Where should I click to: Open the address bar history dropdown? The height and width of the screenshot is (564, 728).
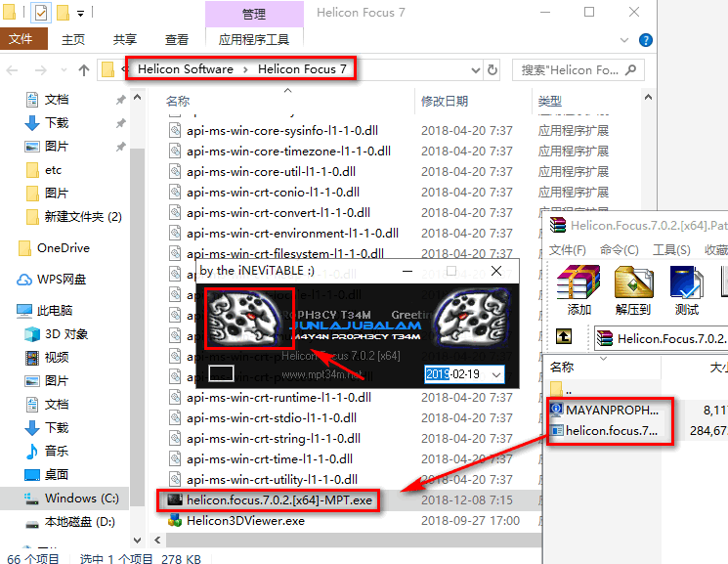pyautogui.click(x=476, y=70)
